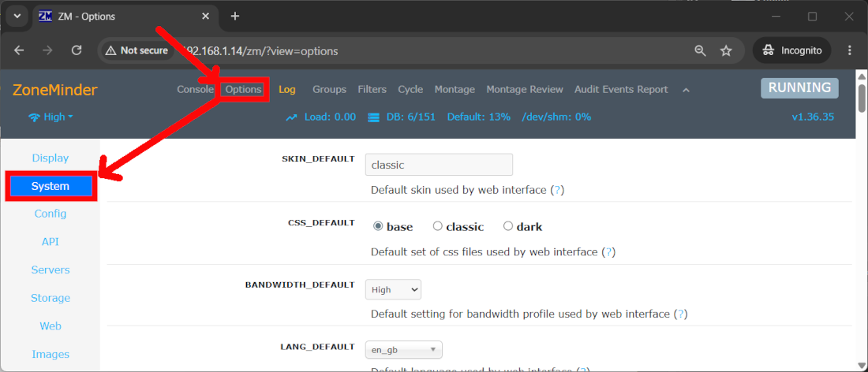This screenshot has width=868, height=372.
Task: Click the browser back arrow
Action: 20,51
